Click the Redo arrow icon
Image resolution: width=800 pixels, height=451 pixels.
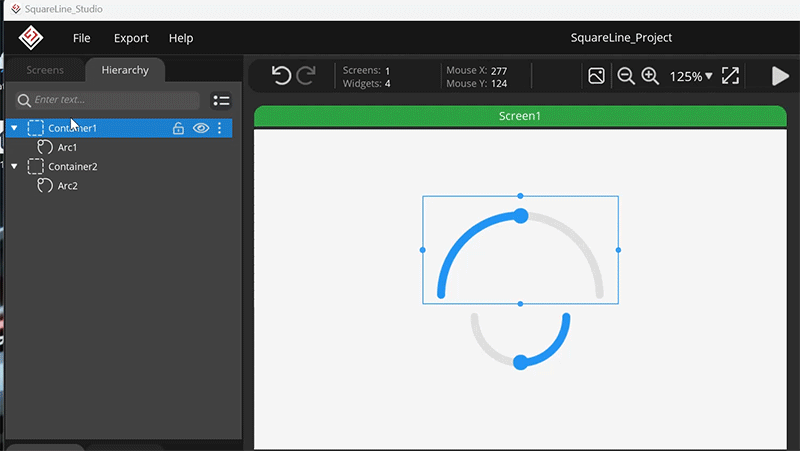(306, 76)
